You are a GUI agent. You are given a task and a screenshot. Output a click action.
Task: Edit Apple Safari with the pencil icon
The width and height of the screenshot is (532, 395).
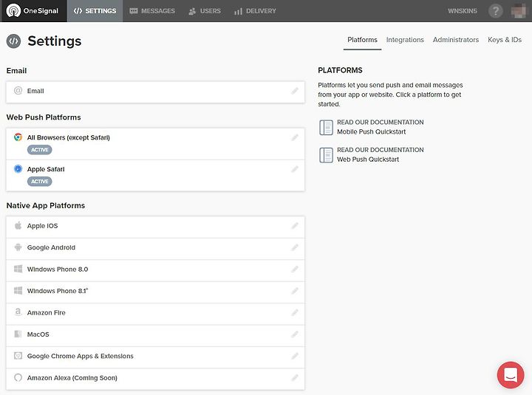tap(295, 169)
